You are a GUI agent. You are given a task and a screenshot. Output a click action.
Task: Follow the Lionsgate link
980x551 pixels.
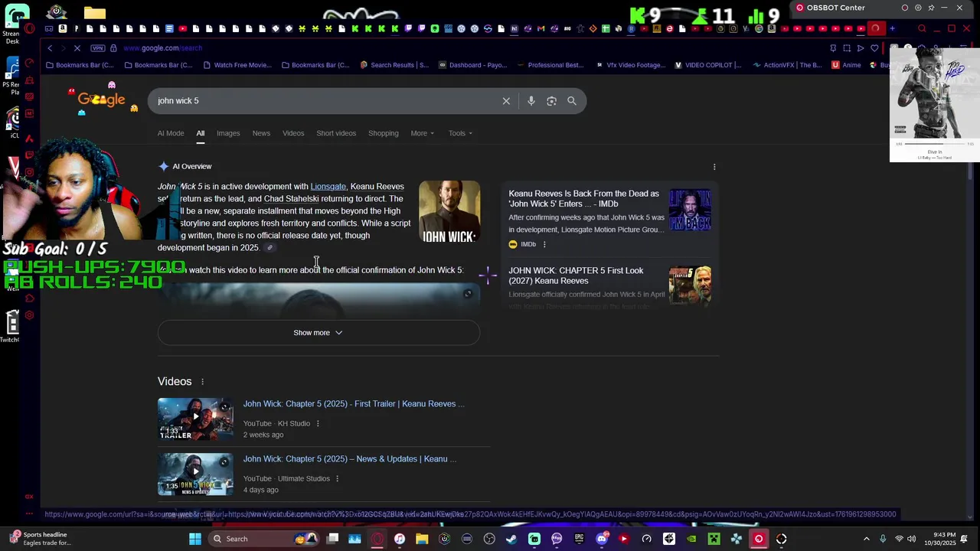pyautogui.click(x=328, y=187)
